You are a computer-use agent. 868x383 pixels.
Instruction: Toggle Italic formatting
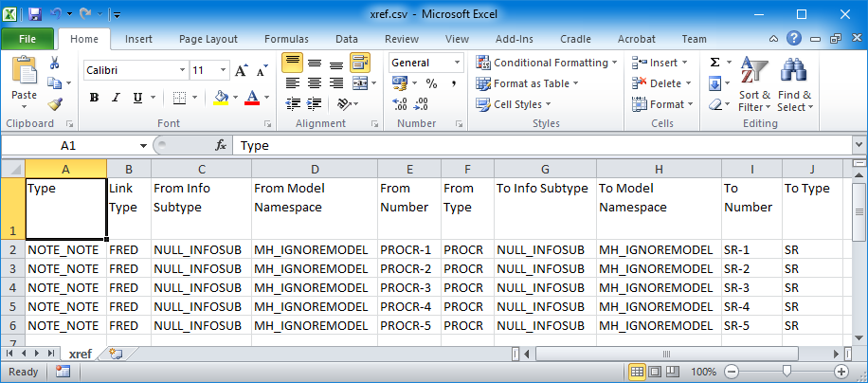[116, 98]
